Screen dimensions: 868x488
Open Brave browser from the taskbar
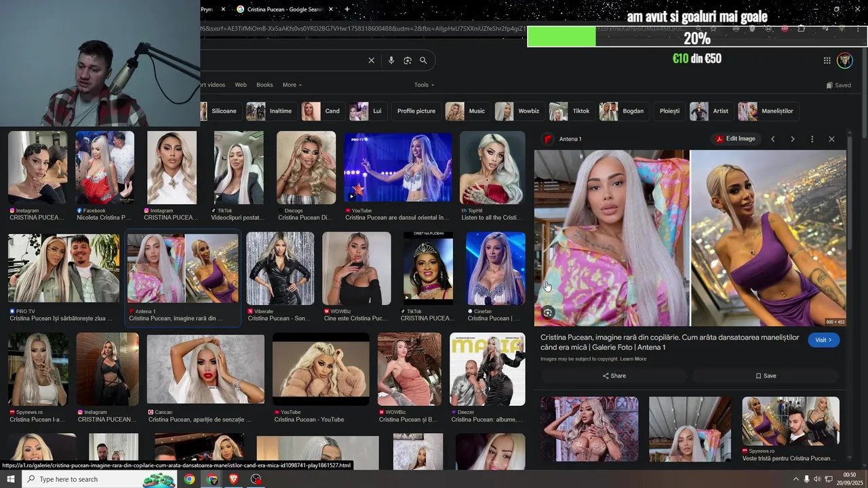pos(234,479)
